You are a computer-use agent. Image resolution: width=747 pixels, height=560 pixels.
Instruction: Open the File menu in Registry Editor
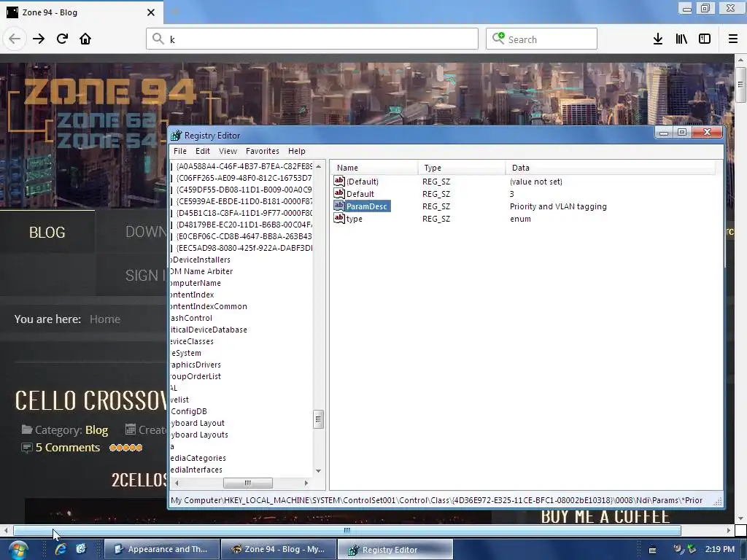point(180,151)
